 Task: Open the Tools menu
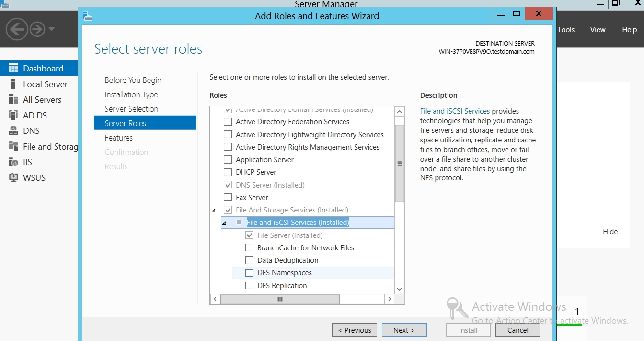click(566, 30)
